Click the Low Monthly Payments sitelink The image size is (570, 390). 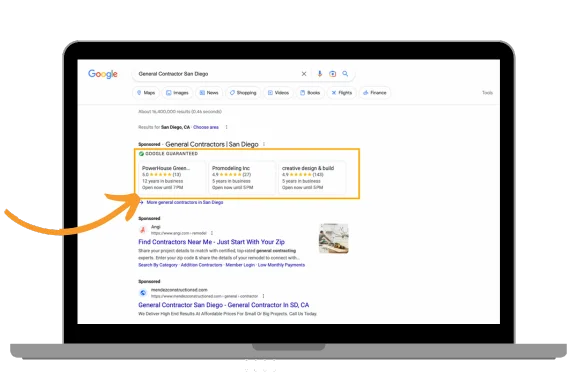[281, 265]
